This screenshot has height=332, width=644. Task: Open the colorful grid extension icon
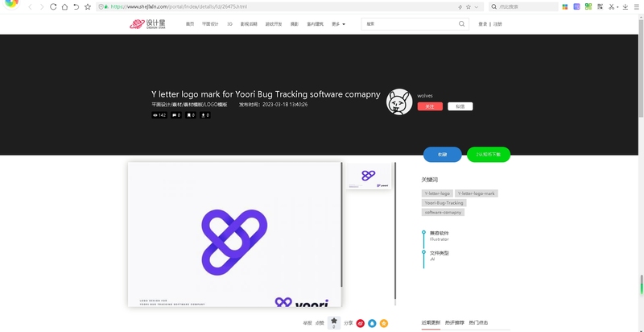tap(565, 6)
